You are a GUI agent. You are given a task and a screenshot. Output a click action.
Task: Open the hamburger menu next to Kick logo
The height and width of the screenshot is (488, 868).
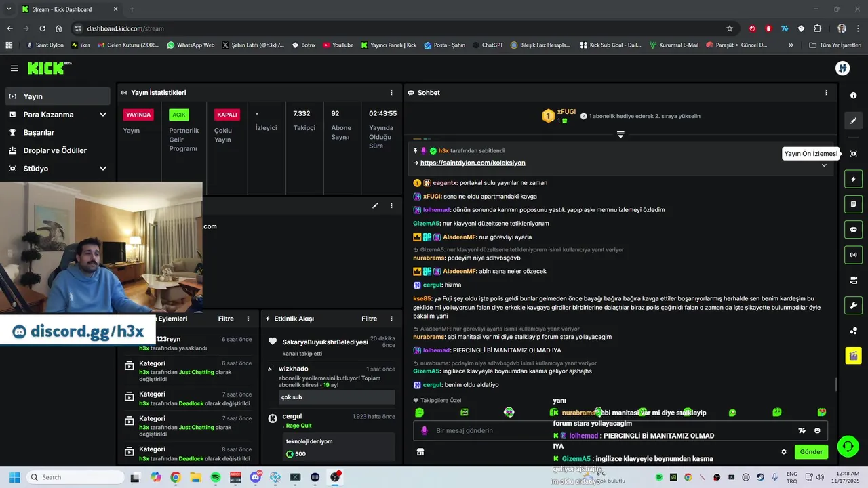point(14,68)
